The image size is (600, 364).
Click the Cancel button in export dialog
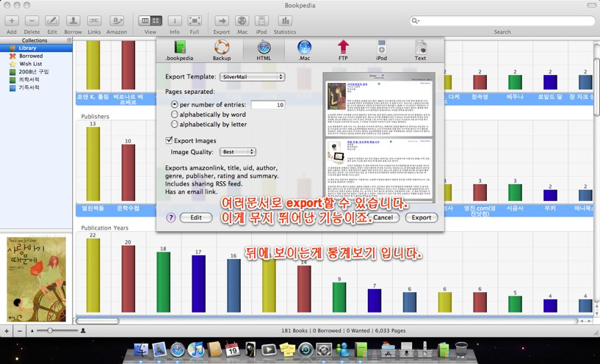383,217
